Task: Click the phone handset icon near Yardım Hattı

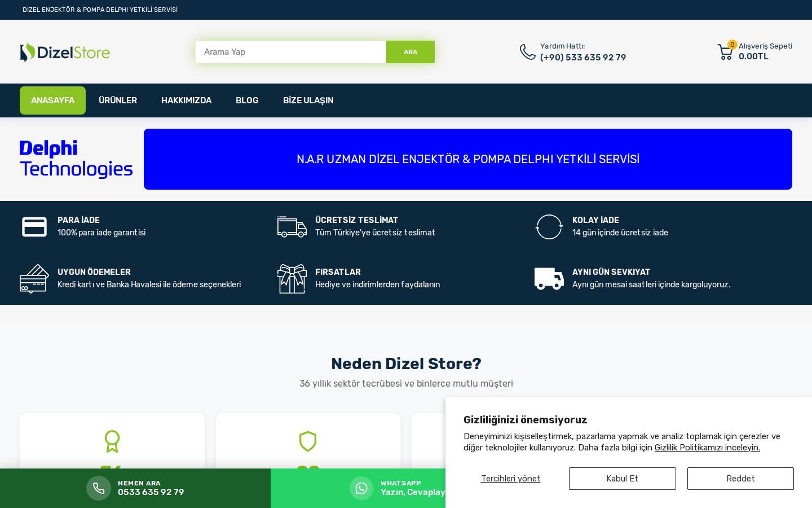Action: click(x=527, y=52)
